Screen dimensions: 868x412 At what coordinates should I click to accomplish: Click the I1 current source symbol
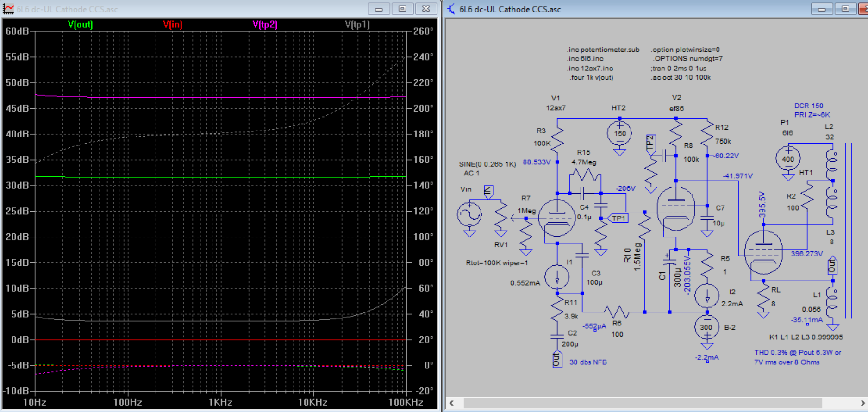[557, 277]
